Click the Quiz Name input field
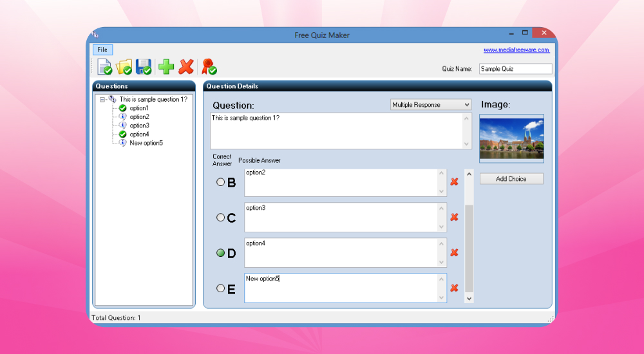644x354 pixels. pos(515,69)
